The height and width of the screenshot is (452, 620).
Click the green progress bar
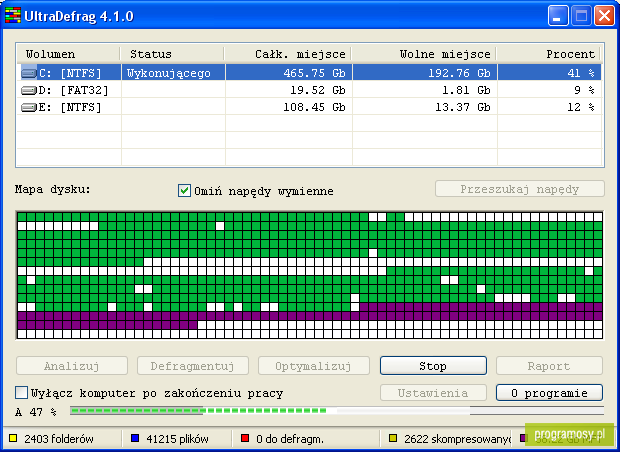click(x=337, y=410)
